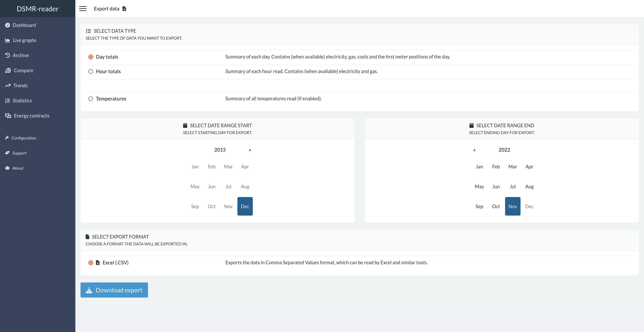
Task: Navigate to Trends page
Action: 38,86
